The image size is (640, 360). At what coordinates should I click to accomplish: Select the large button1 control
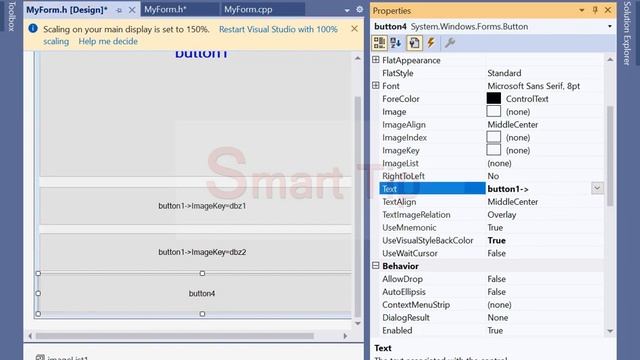click(x=196, y=114)
